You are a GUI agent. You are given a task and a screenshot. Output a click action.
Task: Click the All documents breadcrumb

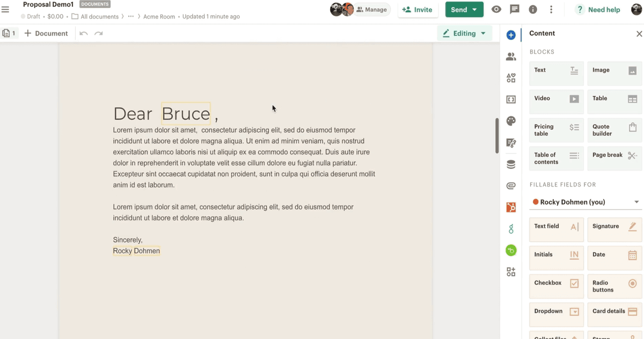tap(99, 17)
